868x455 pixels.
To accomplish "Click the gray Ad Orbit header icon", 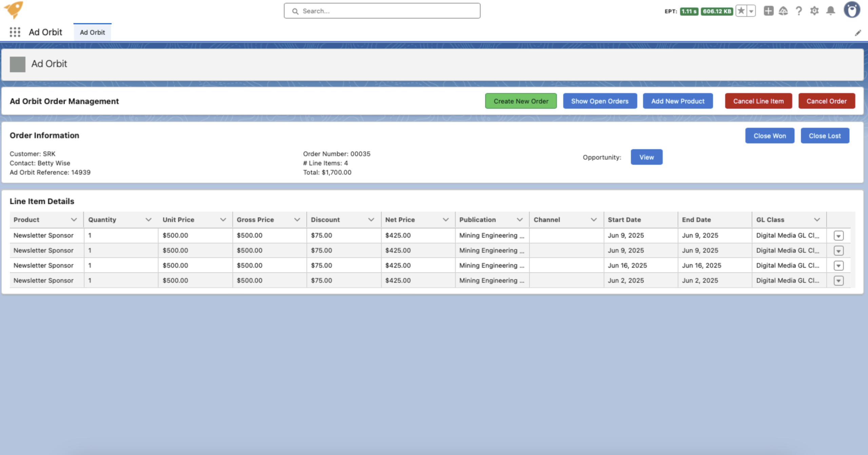I will click(x=18, y=64).
